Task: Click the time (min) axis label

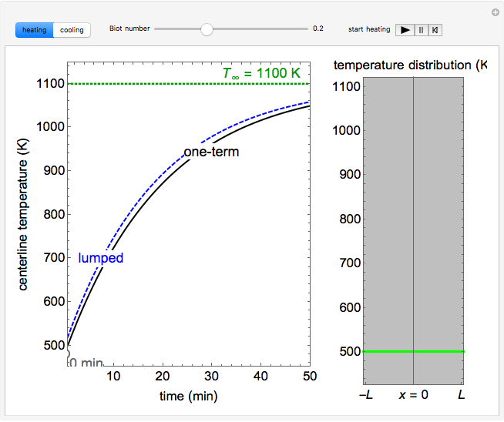Action: click(x=190, y=396)
